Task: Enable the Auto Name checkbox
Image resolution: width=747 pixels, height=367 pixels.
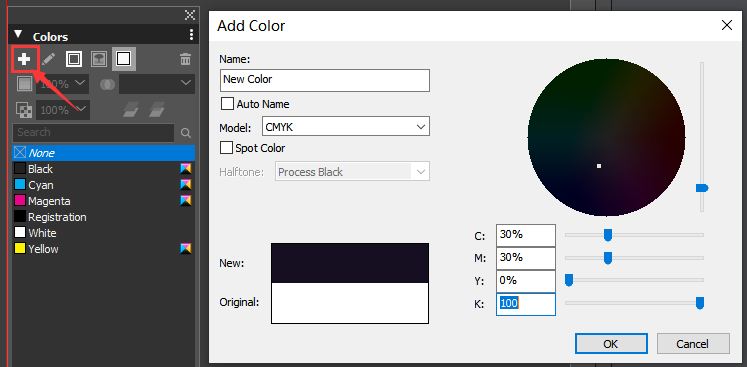Action: point(228,103)
